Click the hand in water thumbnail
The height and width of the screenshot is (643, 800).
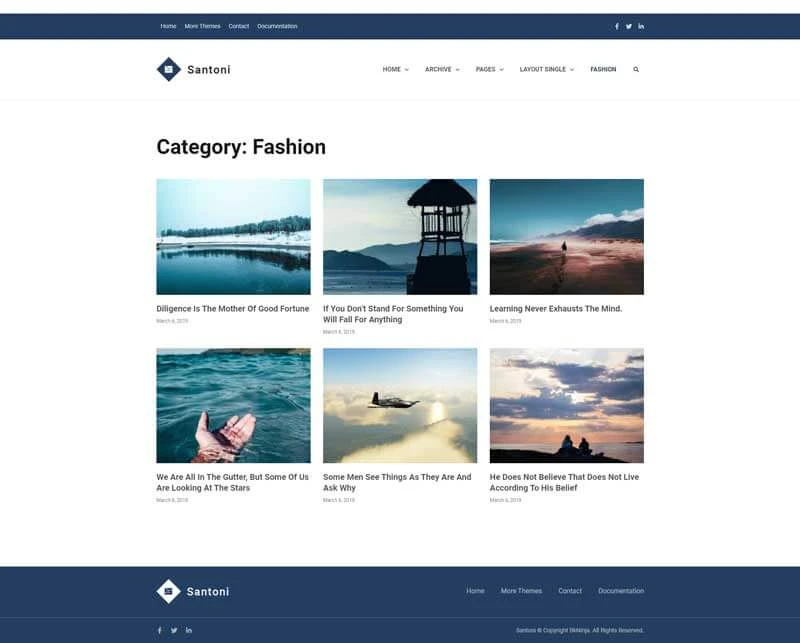(233, 405)
